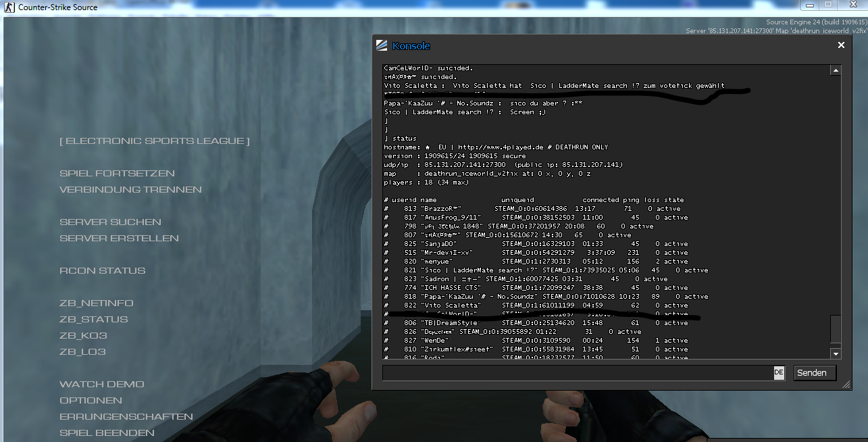Select SPIEL FORTSETZEN
The image size is (868, 442).
(x=118, y=174)
